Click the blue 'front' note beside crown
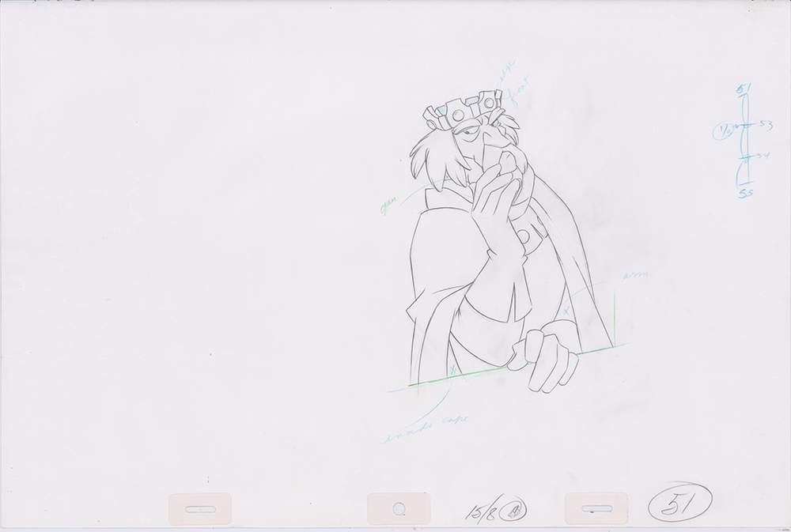This screenshot has width=791, height=532. click(513, 90)
